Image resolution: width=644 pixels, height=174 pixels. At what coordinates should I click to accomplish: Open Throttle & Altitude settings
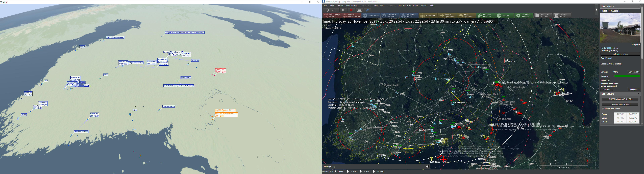click(x=389, y=15)
